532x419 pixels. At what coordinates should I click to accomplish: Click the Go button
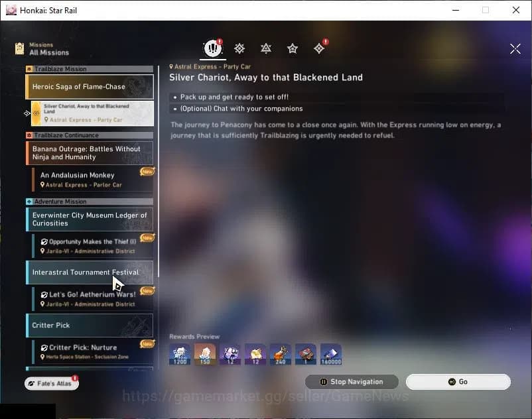click(x=458, y=382)
